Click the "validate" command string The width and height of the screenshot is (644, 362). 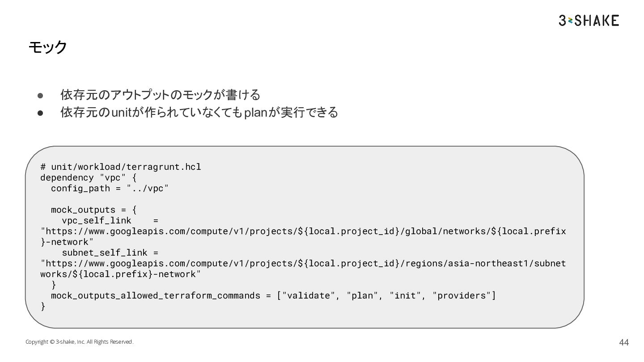click(309, 295)
